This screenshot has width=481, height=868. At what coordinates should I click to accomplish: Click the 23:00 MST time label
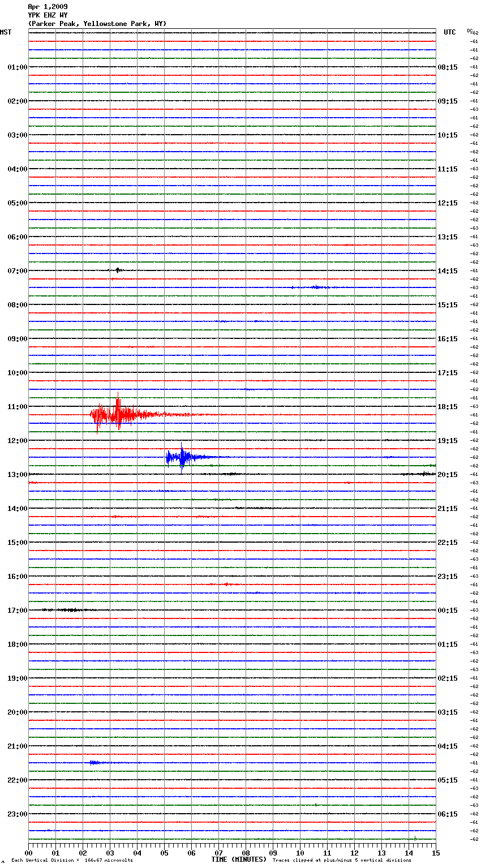tap(17, 814)
